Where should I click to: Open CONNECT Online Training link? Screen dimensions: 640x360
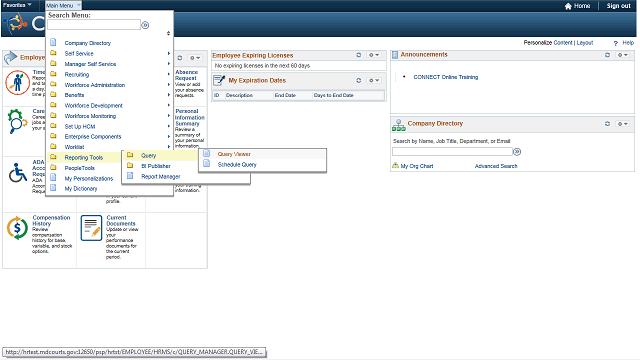tap(446, 77)
